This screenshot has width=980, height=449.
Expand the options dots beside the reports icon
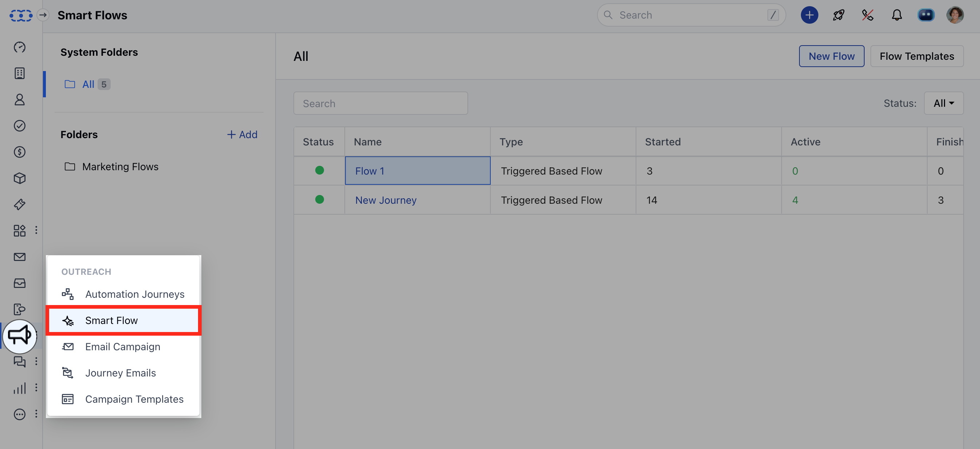[x=36, y=387]
